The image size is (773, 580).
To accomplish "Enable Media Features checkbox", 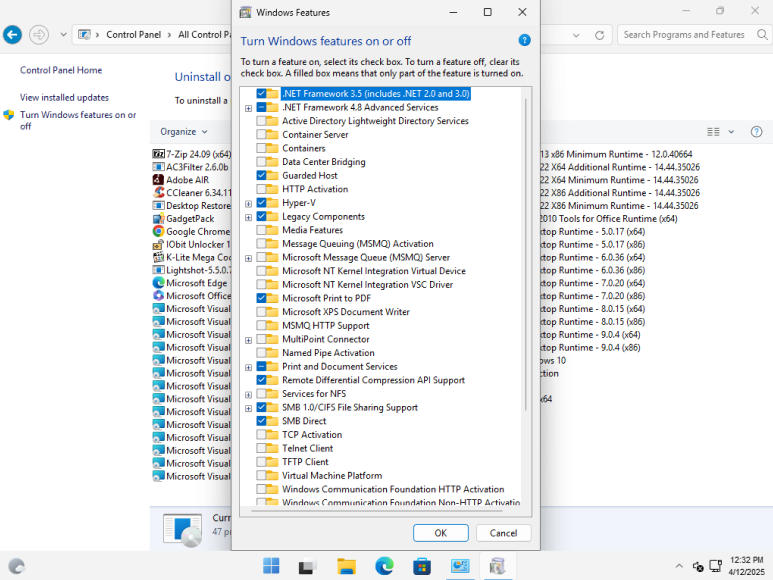I will (x=261, y=230).
